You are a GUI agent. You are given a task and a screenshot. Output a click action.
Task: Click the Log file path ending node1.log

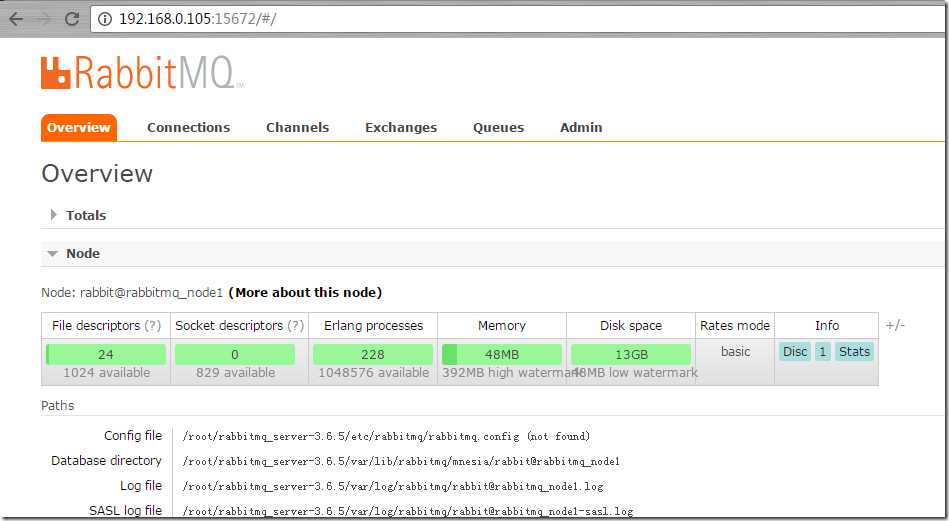(x=393, y=487)
